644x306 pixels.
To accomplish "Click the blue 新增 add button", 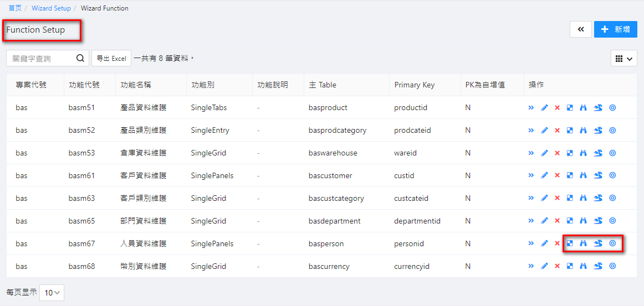I will pos(615,29).
